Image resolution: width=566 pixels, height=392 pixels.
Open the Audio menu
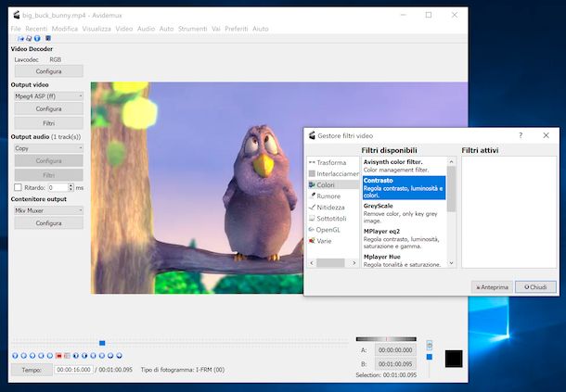146,29
